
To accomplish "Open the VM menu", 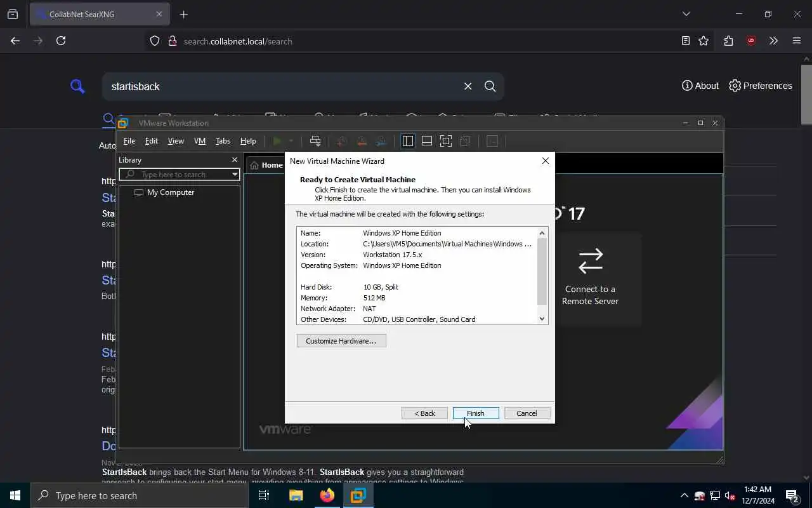I will click(200, 141).
